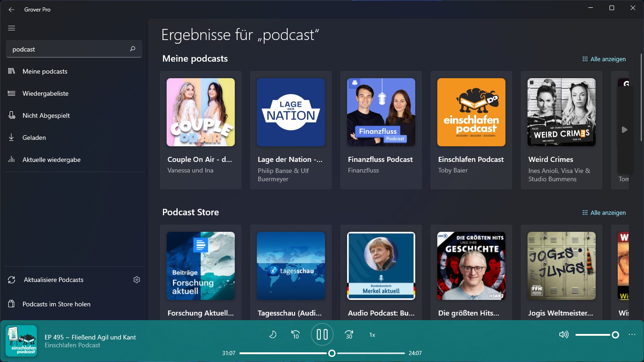
Task: Click the Nicht Abgespielt icon
Action: 12,115
